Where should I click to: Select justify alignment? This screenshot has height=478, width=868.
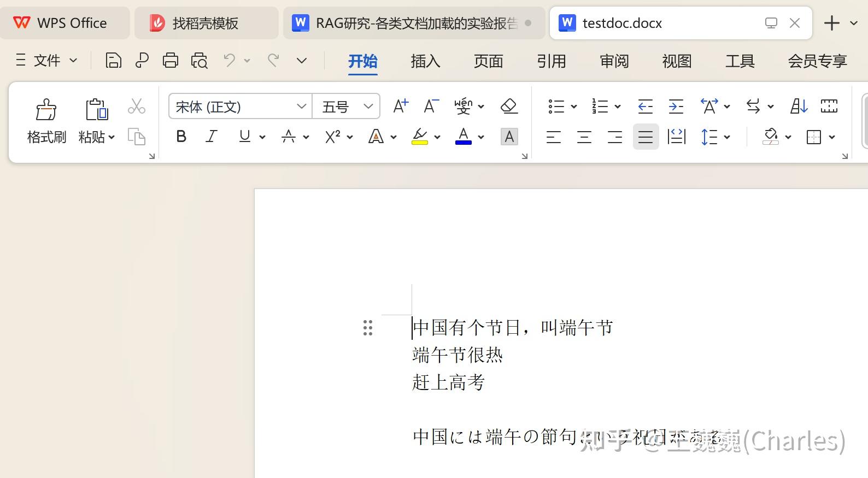(646, 137)
